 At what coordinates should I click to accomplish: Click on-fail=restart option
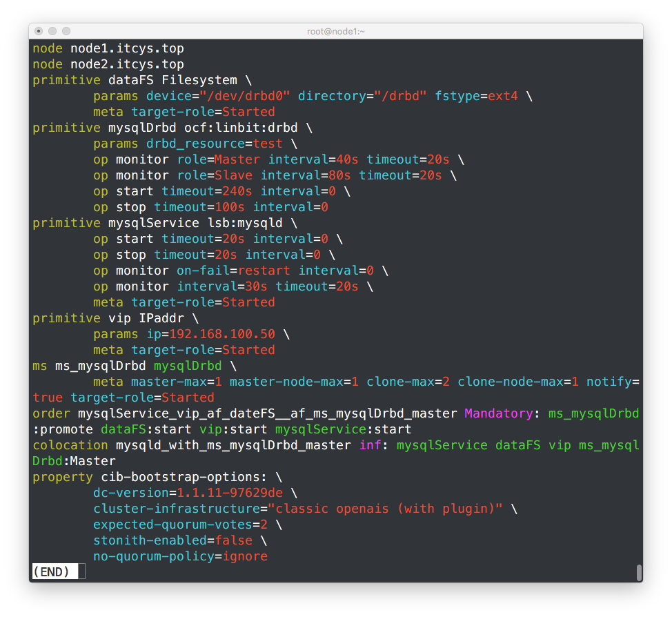233,271
